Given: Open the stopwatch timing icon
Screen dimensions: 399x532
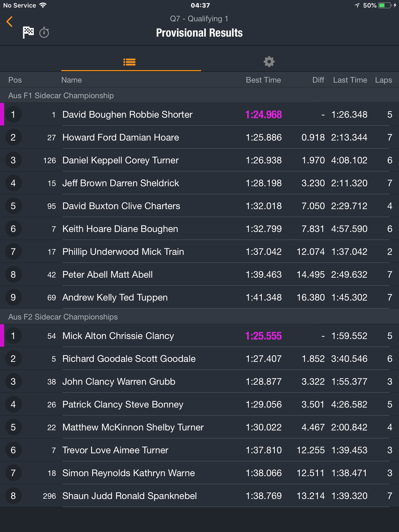Looking at the screenshot, I should coord(44,33).
